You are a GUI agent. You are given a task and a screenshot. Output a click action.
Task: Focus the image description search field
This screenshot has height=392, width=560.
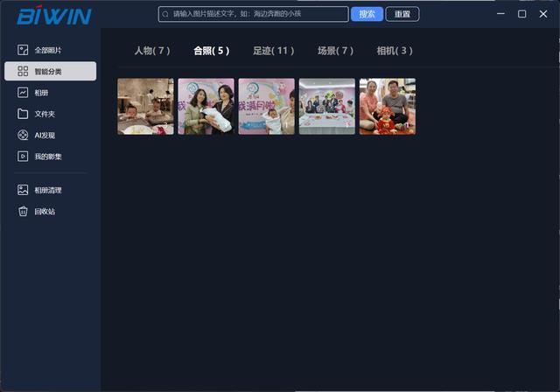coord(258,14)
